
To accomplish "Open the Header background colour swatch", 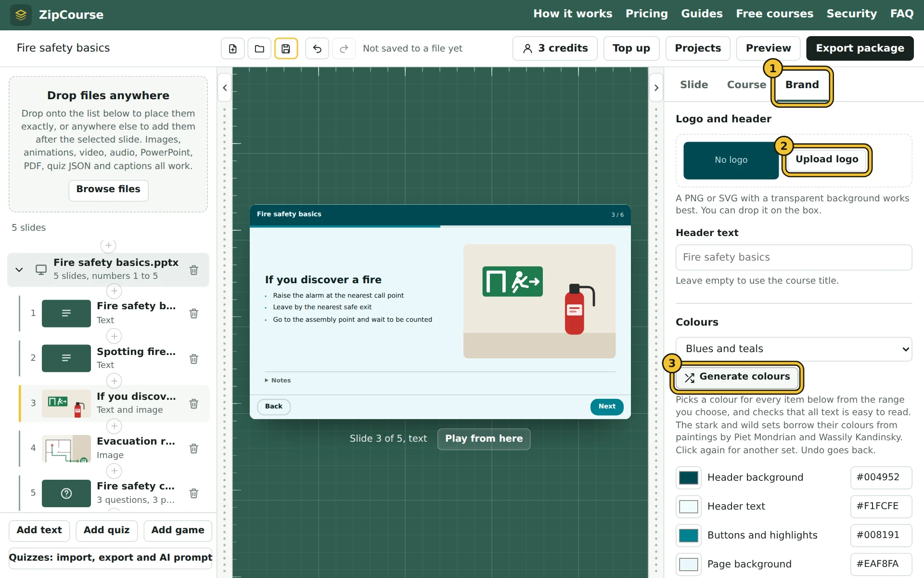I will [689, 478].
